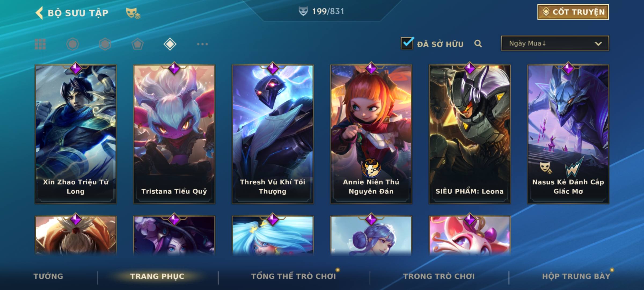Uncheck the Đã Sở Hữu checkbox
Image resolution: width=644 pixels, height=290 pixels.
point(407,43)
